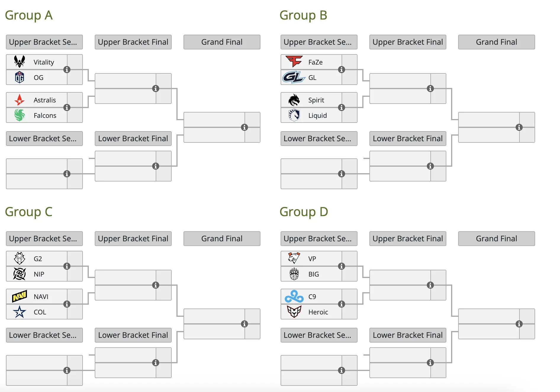Show match info for VP vs BIG
Screen dimensions: 560x392
[342, 266]
